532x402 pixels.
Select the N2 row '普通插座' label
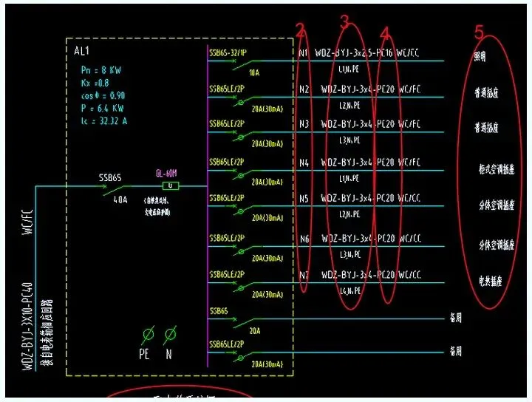486,92
